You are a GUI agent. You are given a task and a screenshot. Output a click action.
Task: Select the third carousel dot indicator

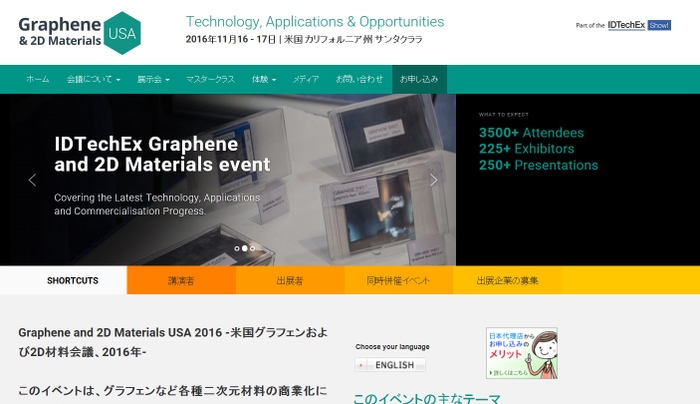(x=253, y=249)
